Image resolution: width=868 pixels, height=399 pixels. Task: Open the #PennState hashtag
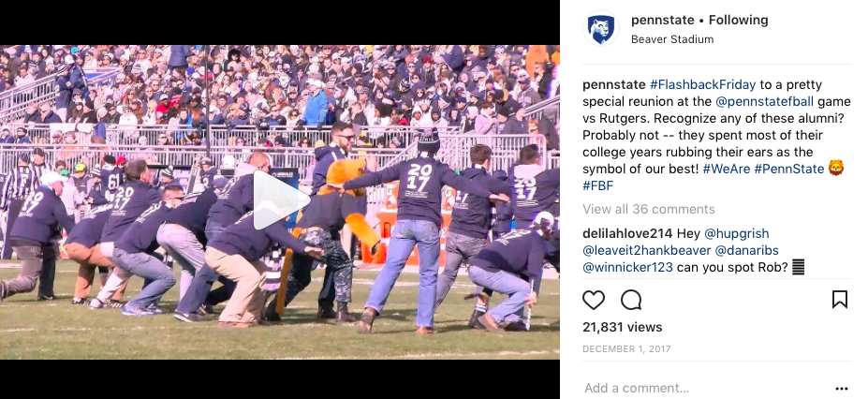point(788,169)
